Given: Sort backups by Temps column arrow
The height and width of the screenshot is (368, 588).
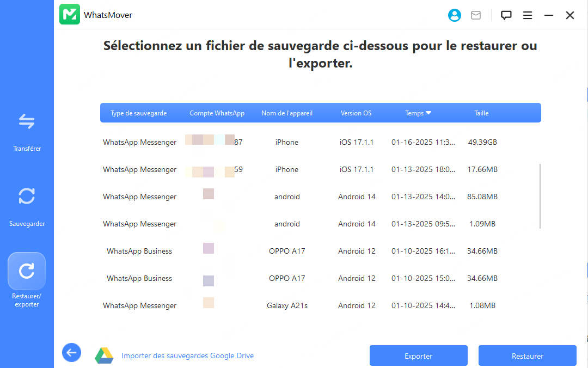Looking at the screenshot, I should 428,113.
